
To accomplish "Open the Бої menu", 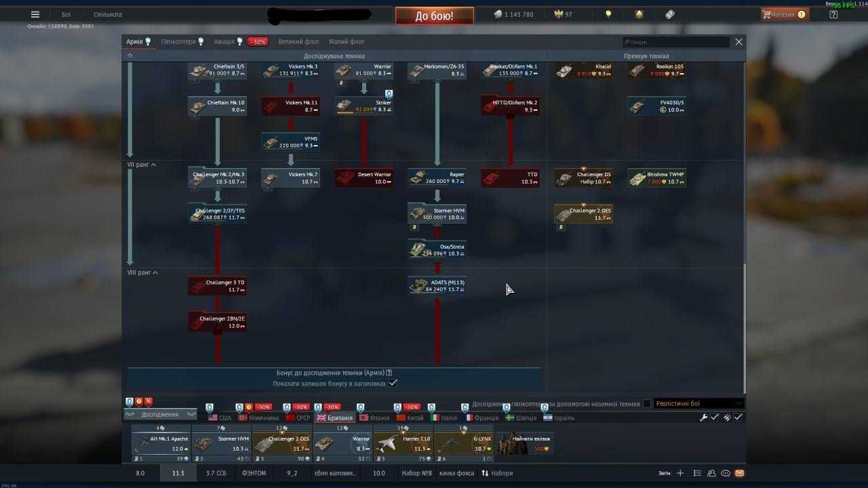I will coord(66,14).
